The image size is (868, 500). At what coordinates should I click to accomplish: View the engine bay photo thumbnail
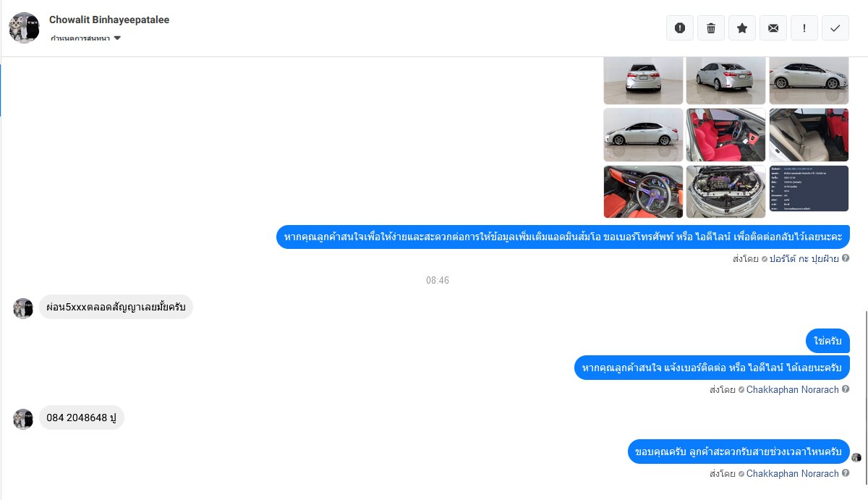point(726,192)
